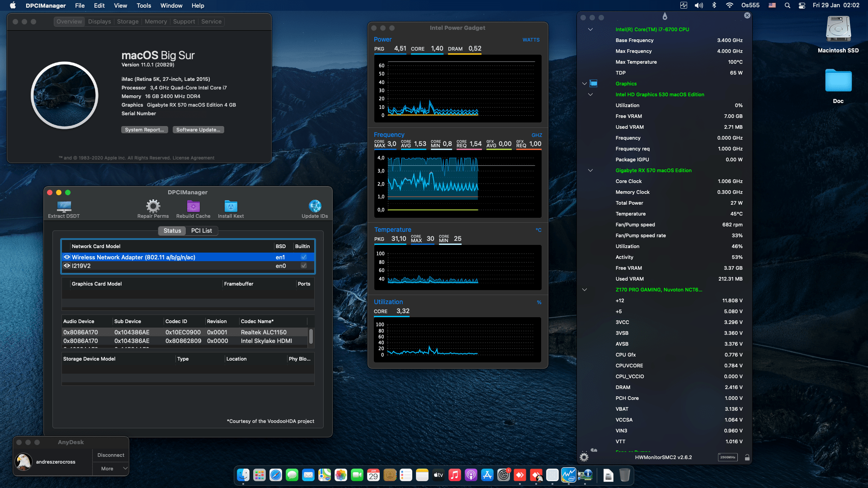Switch to Displays tab in About This Mac
This screenshot has width=868, height=488.
point(99,21)
